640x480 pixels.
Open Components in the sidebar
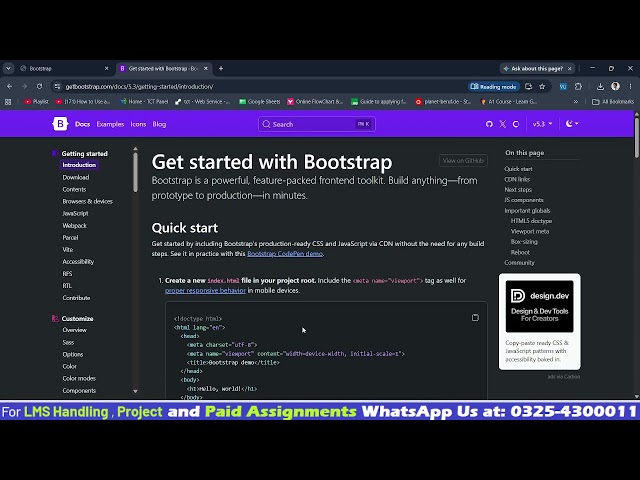79,390
